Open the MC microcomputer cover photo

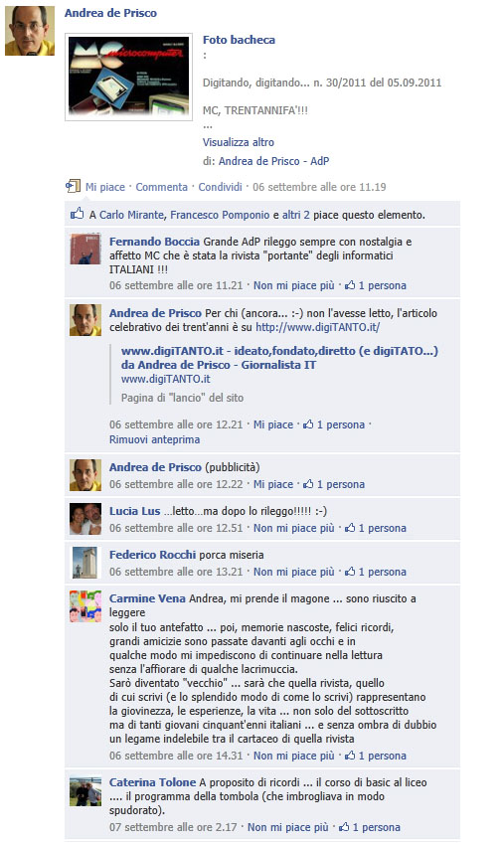pyautogui.click(x=128, y=77)
